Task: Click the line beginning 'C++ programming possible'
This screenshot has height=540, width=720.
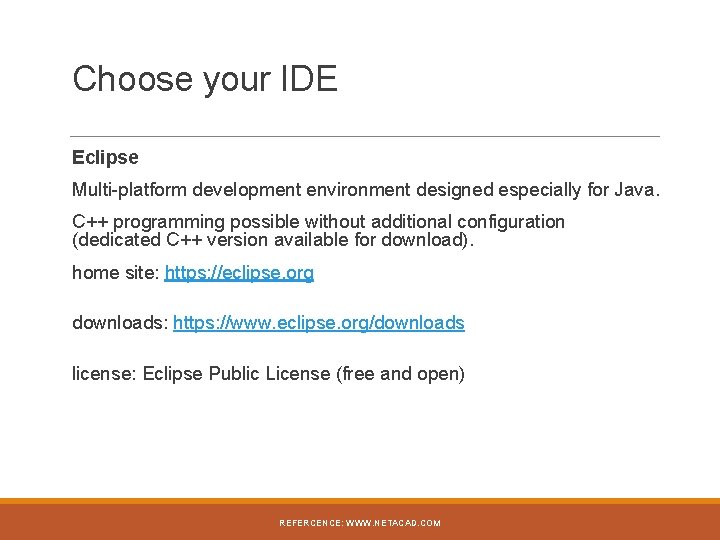Action: 318,222
